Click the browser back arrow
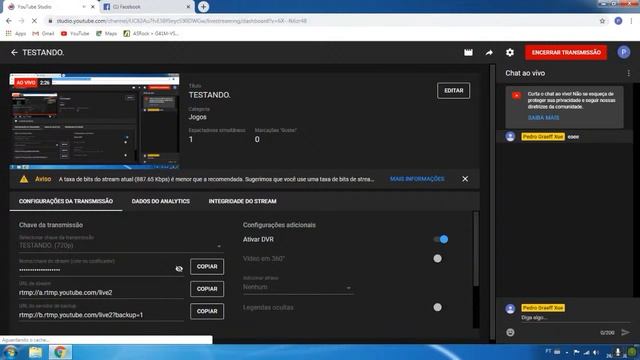 pos(9,20)
